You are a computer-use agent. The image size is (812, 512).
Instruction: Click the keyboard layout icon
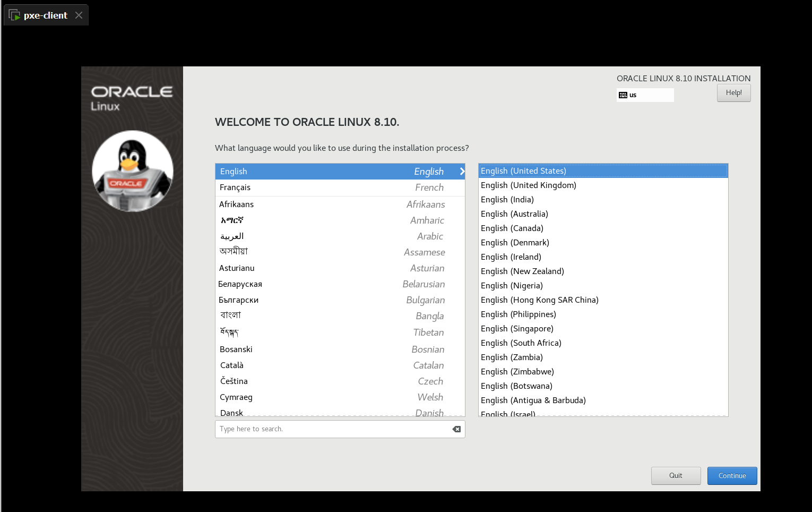coord(623,95)
